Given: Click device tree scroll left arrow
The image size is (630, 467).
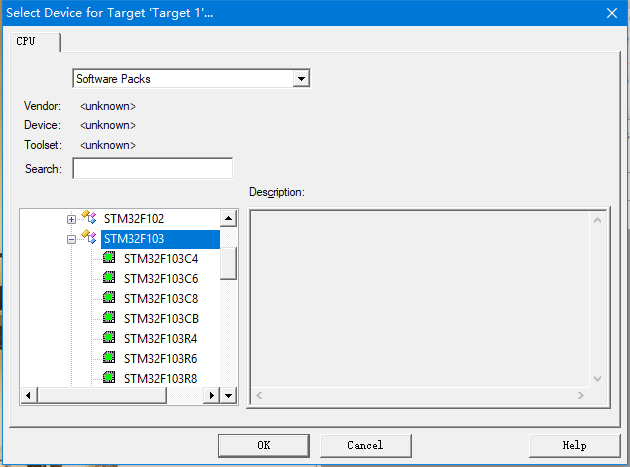Looking at the screenshot, I should click(x=28, y=395).
